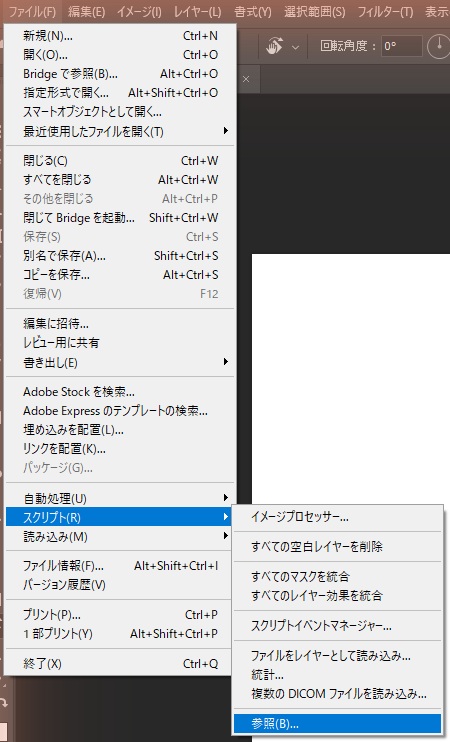Choose 開く(O)... menu item
The image size is (450, 742).
[x=120, y=54]
